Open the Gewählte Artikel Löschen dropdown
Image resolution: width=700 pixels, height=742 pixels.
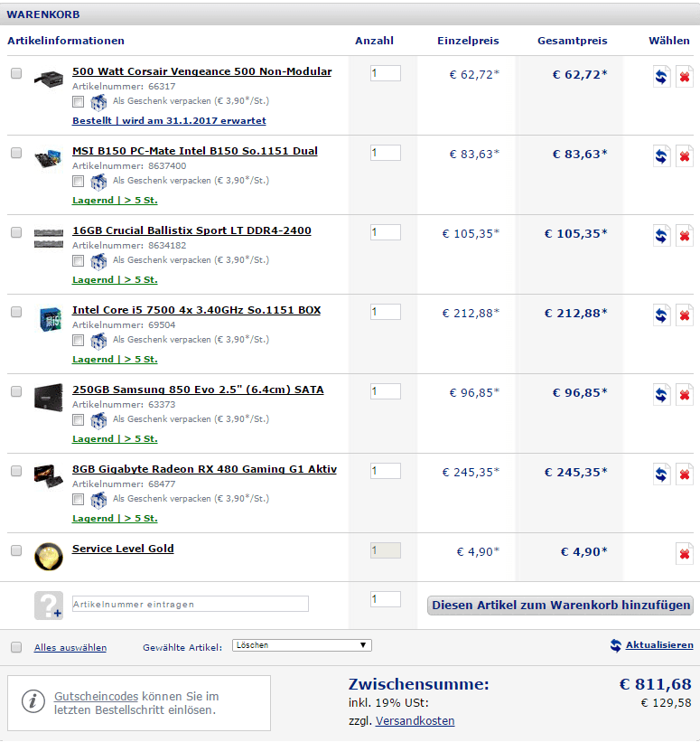(x=302, y=645)
